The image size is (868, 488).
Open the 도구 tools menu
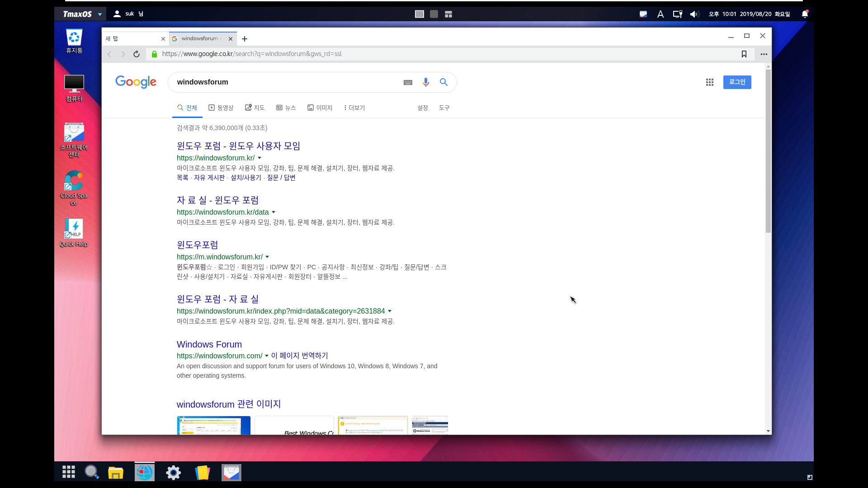pyautogui.click(x=444, y=108)
